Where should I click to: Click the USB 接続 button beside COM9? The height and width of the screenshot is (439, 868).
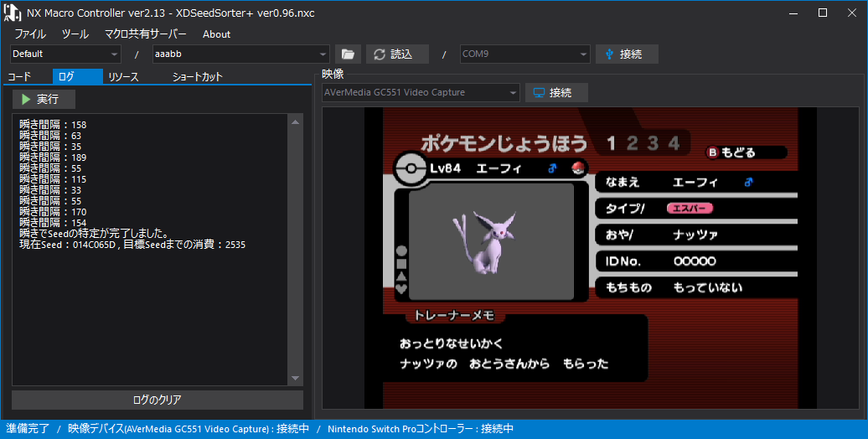627,54
